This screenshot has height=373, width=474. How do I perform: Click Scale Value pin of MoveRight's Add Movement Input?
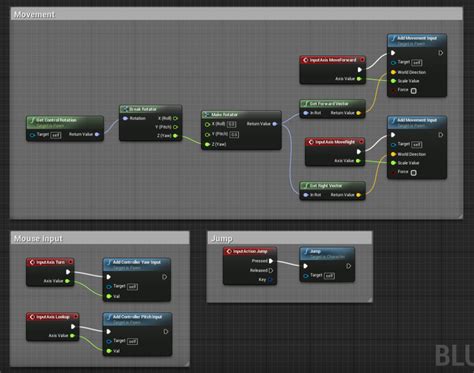pos(393,163)
